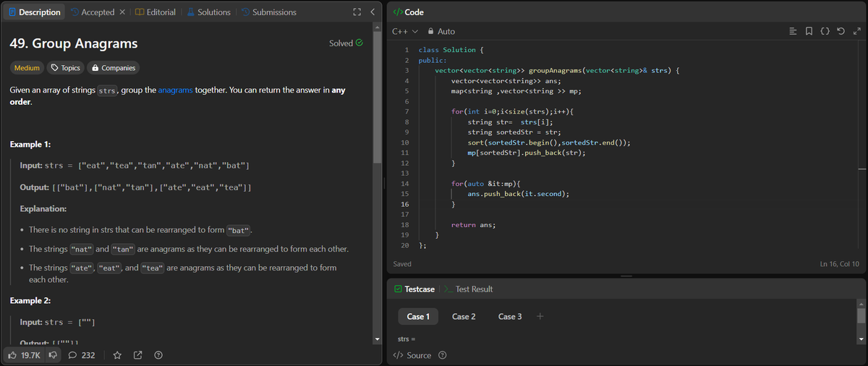The width and height of the screenshot is (868, 366).
Task: Close the Accepted tab with its X
Action: click(x=122, y=12)
